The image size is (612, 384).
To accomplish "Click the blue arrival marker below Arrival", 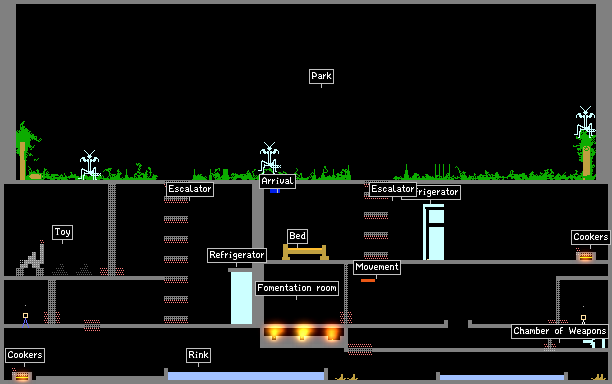I will coord(275,191).
